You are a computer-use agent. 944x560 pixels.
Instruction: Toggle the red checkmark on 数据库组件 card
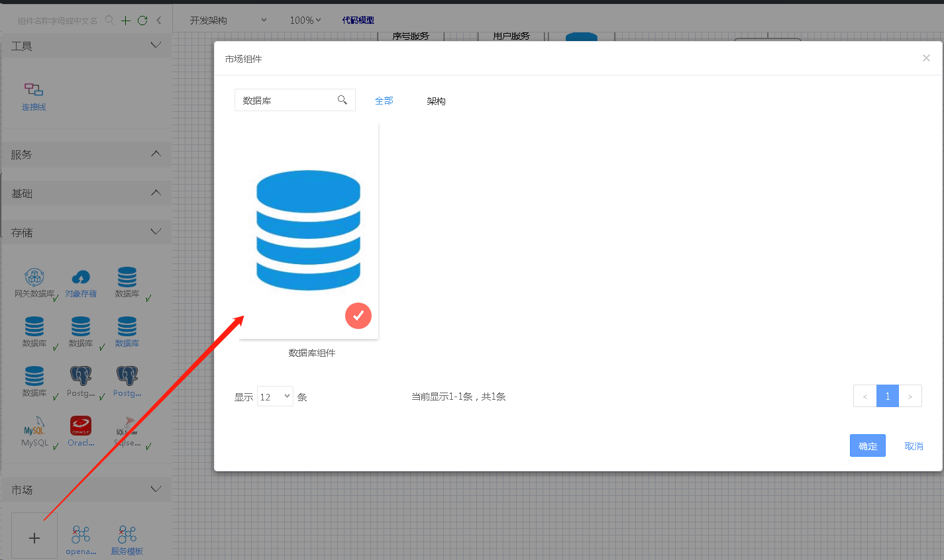[x=358, y=316]
